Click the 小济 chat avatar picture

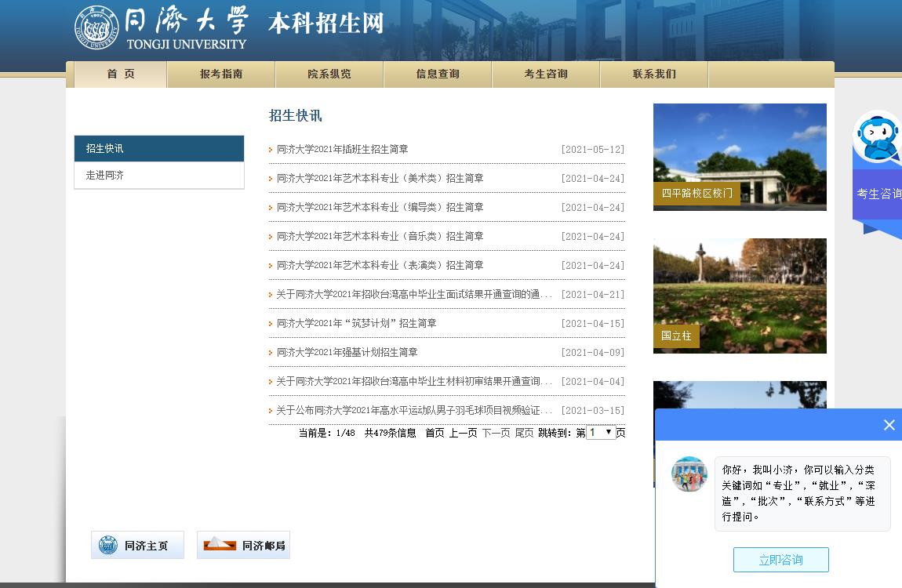point(689,474)
